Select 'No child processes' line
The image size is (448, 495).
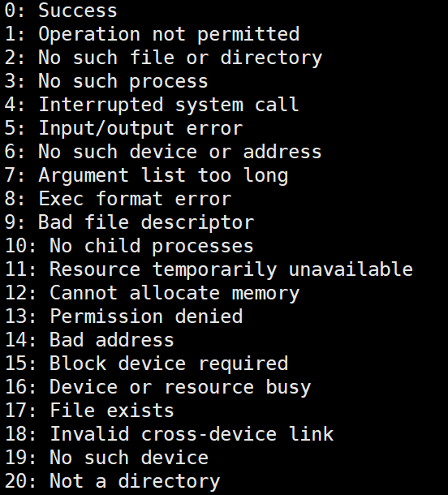click(129, 246)
